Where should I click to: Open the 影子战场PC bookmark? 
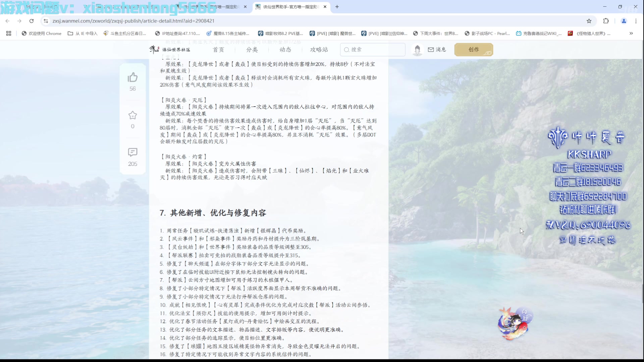click(x=487, y=33)
